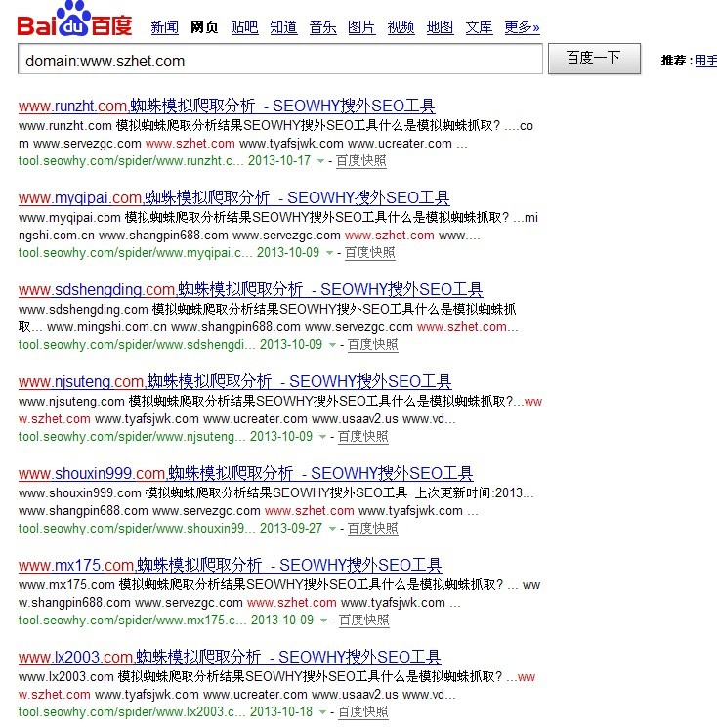Image resolution: width=717 pixels, height=728 pixels.
Task: Open the www.myqipai.com result title
Action: click(x=233, y=197)
